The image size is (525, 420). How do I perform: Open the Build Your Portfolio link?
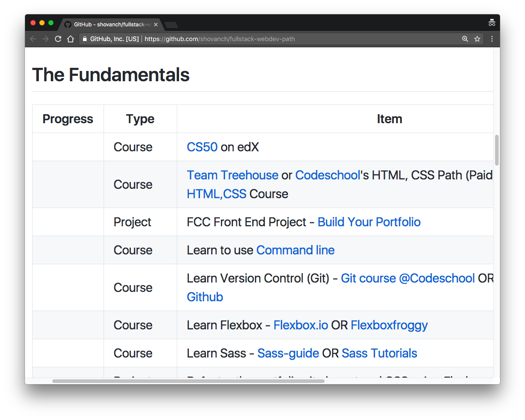[369, 222]
